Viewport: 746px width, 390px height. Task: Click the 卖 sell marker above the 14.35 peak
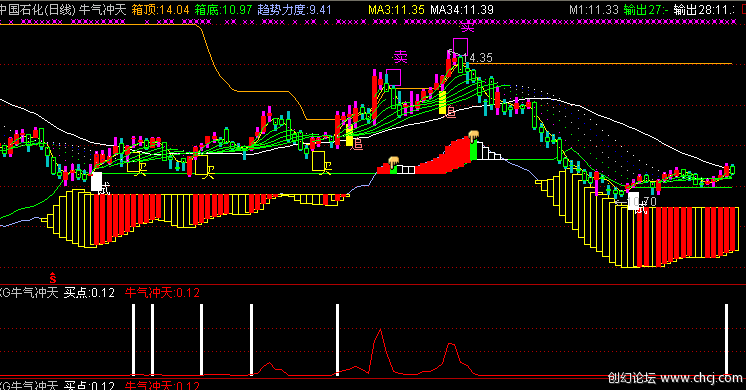tap(467, 27)
